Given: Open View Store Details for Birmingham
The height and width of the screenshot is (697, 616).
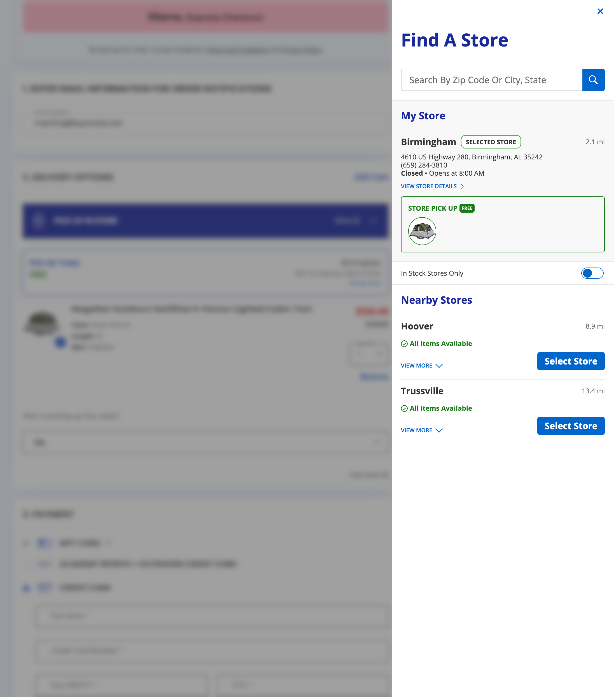Looking at the screenshot, I should coord(429,186).
